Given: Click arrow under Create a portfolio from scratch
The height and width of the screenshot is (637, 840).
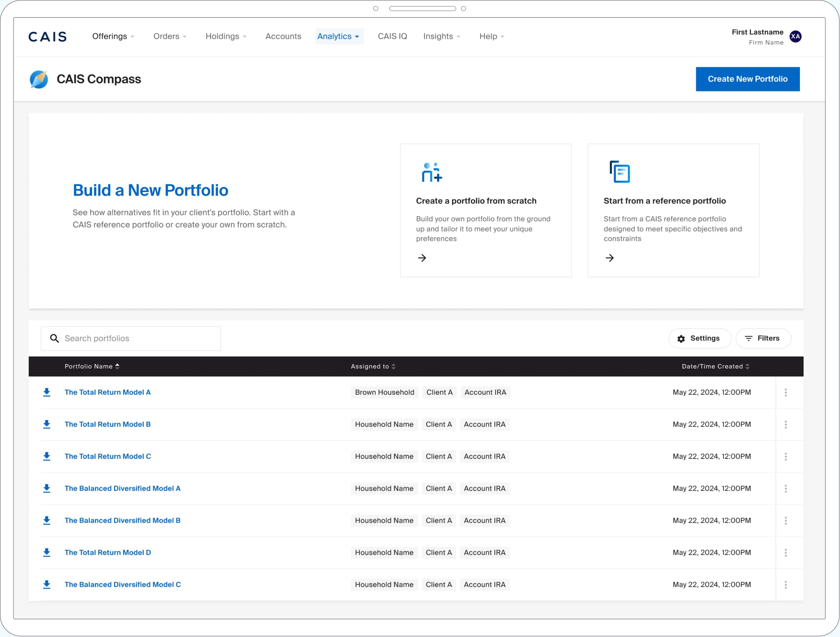Looking at the screenshot, I should 422,258.
